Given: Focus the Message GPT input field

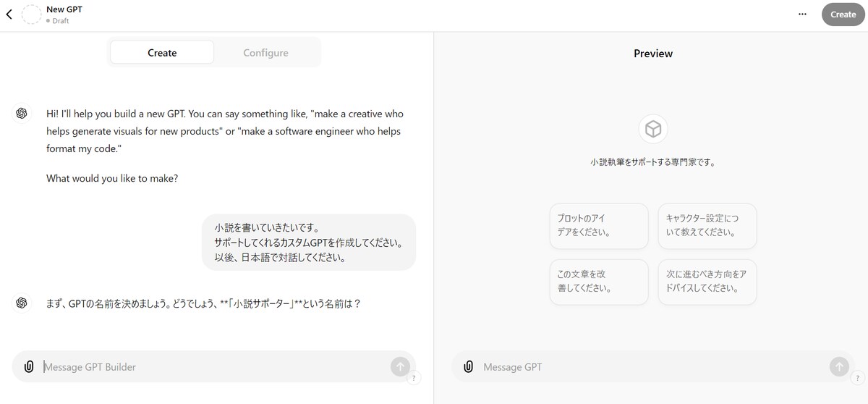Looking at the screenshot, I should pyautogui.click(x=653, y=367).
